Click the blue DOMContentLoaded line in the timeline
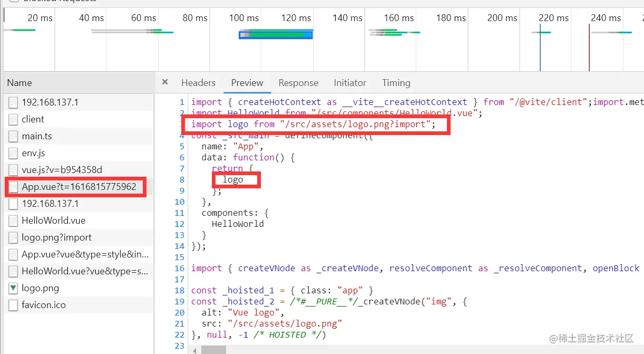This screenshot has width=644, height=354. 540,46
